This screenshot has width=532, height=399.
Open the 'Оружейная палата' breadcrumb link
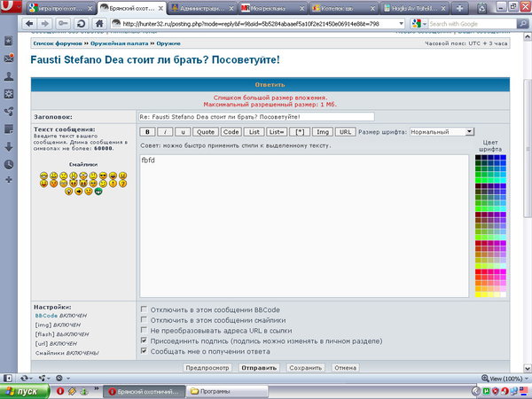pyautogui.click(x=119, y=43)
